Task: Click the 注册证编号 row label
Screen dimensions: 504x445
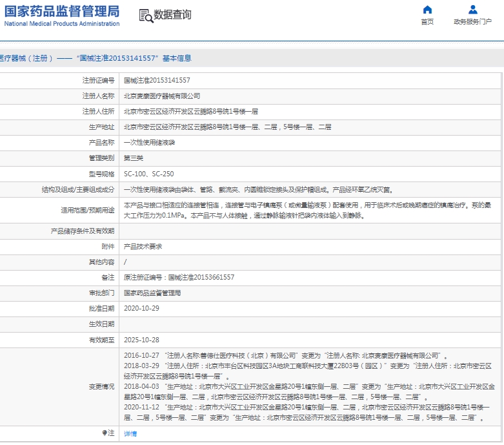Action: click(98, 81)
